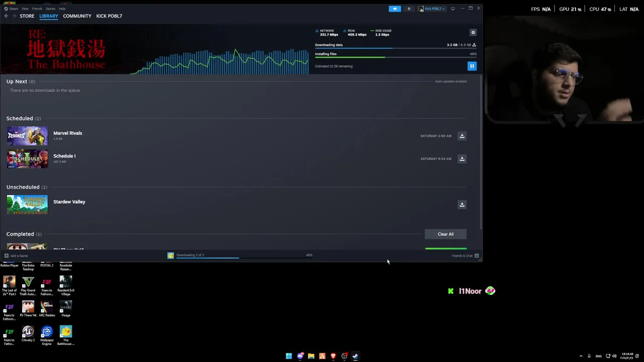The height and width of the screenshot is (362, 644).
Task: Open the KICK POBL7 profile tab
Action: click(x=109, y=16)
